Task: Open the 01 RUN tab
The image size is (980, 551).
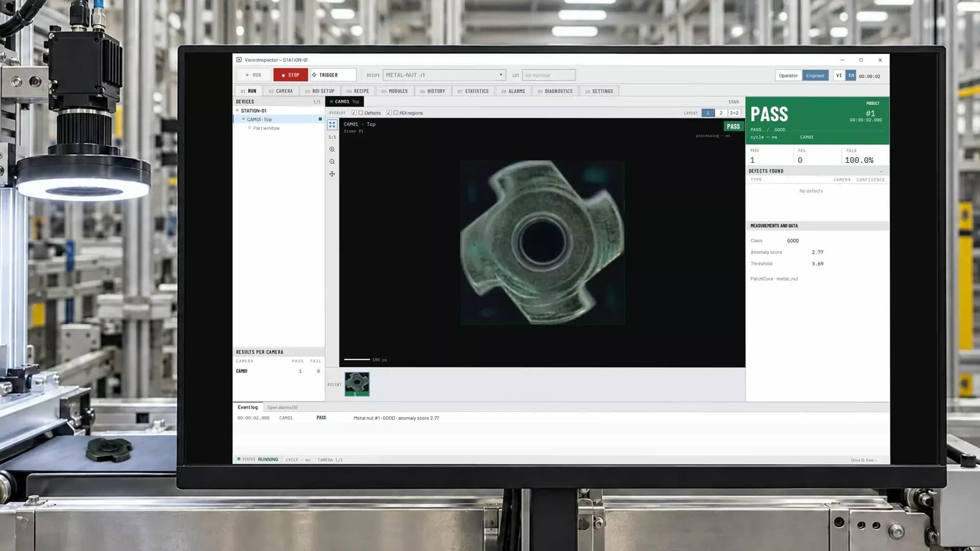Action: (249, 91)
